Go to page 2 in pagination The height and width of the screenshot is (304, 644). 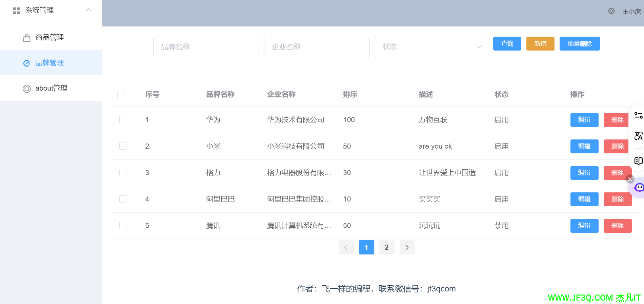(x=386, y=247)
